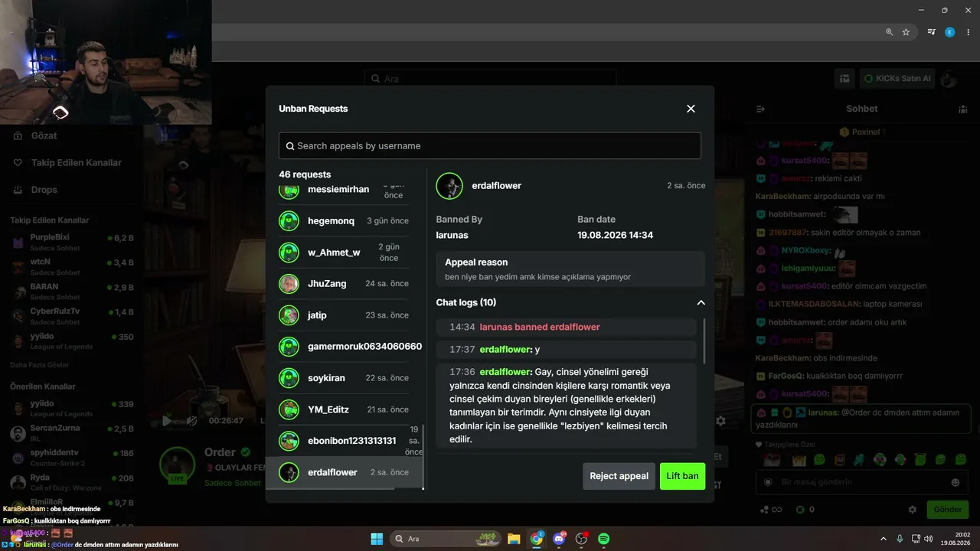Open PurpleBixi channel in sidebar
This screenshot has height=551, width=980.
pos(72,242)
